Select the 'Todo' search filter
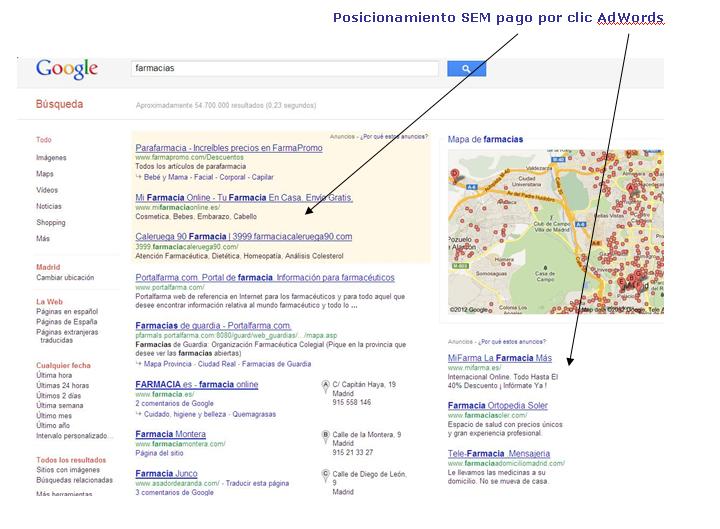 (44, 140)
